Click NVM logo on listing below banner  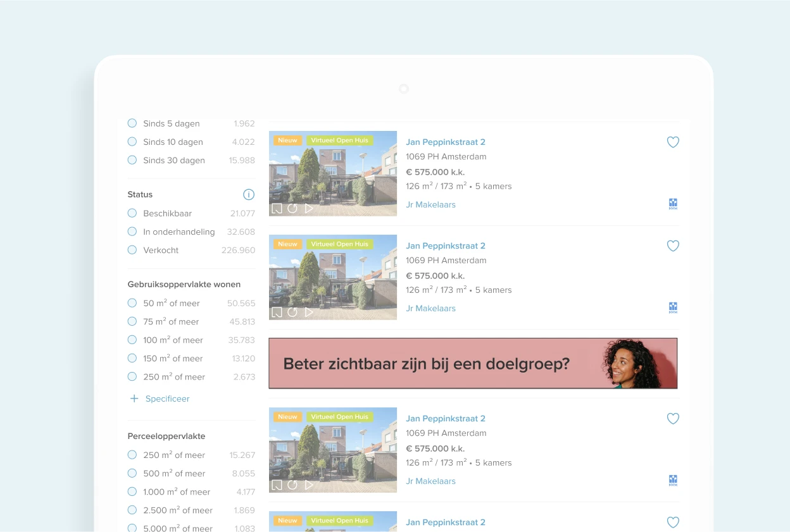673,480
